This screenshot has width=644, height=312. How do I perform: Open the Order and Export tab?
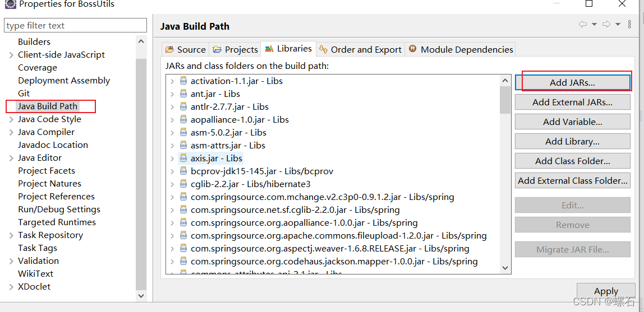tap(360, 50)
